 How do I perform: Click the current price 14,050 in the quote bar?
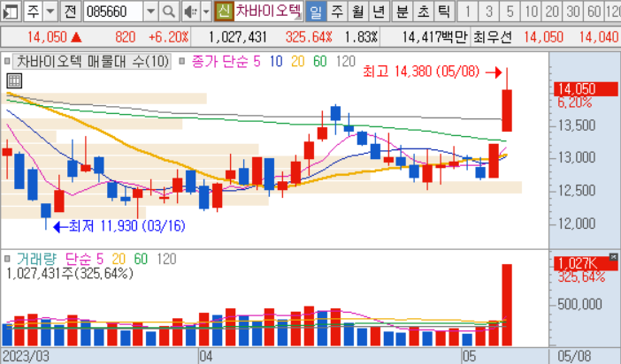pyautogui.click(x=47, y=37)
